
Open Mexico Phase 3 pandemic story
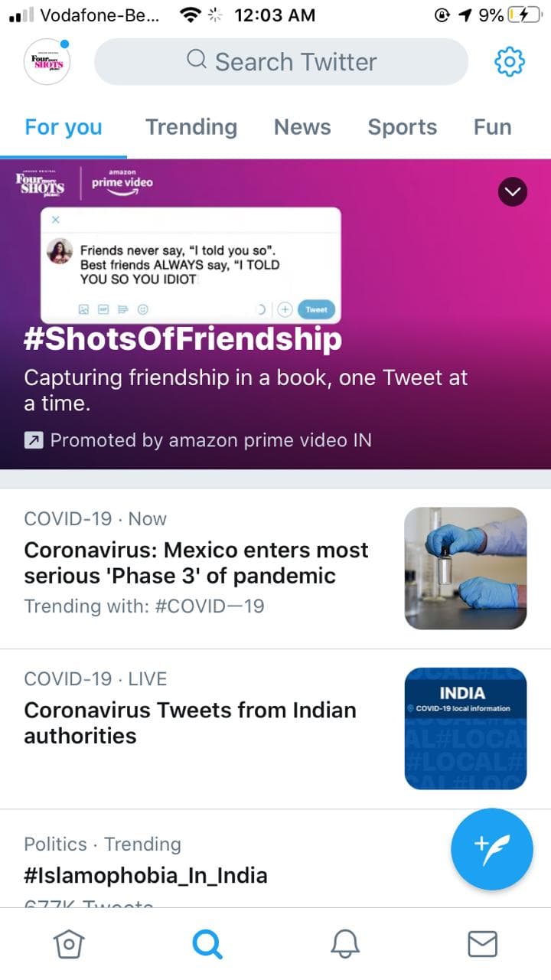197,563
